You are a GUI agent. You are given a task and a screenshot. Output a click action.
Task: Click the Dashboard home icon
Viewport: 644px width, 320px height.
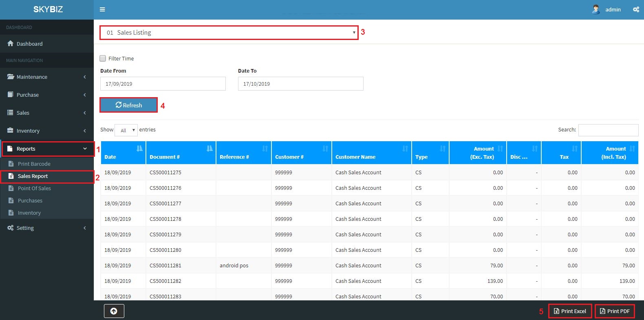coord(11,44)
